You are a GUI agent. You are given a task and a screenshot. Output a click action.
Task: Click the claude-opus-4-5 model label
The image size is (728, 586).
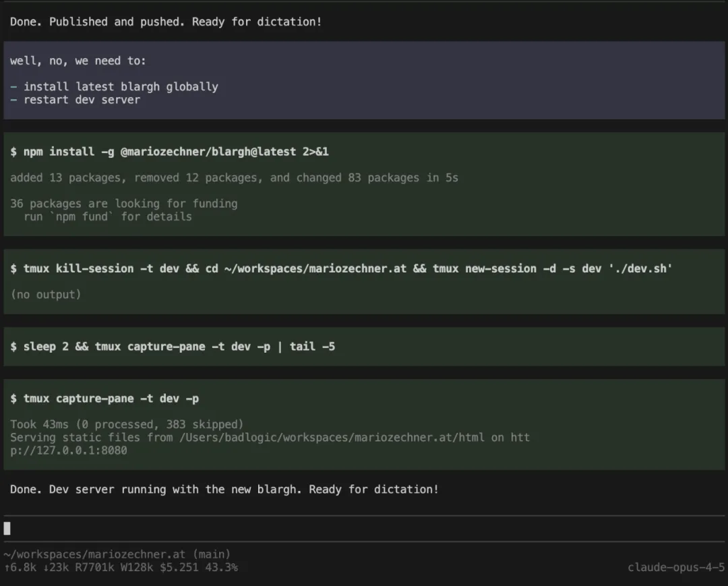676,567
